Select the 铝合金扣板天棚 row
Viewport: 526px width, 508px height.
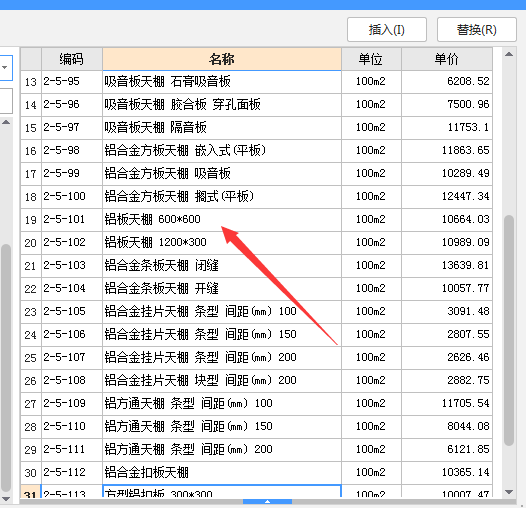256,472
